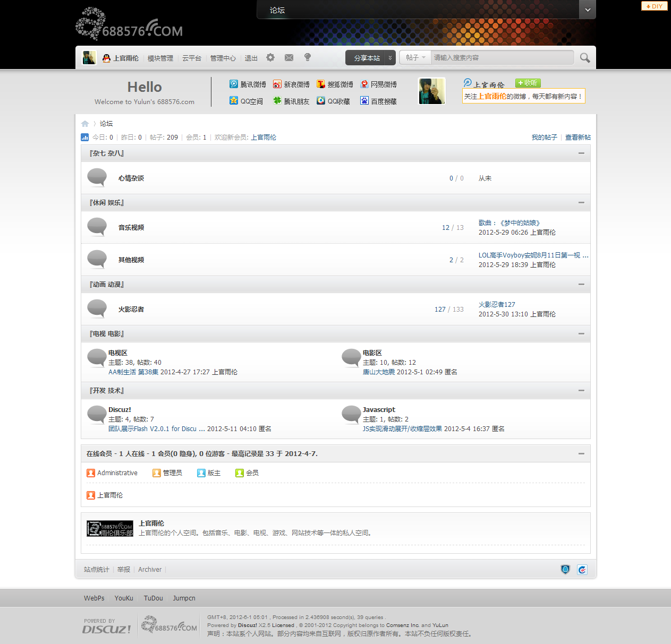Open the 帖子 search type dropdown
The width and height of the screenshot is (671, 644).
point(415,57)
